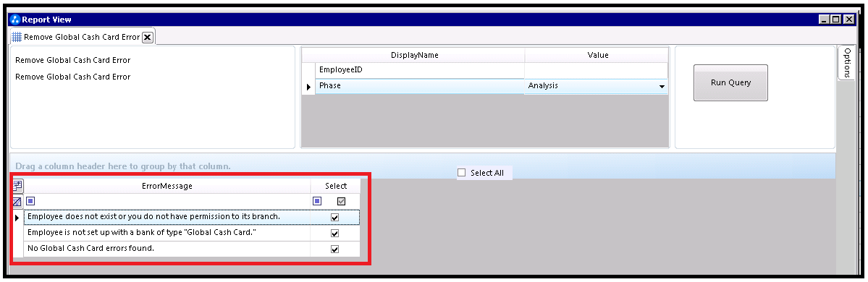Uncheck Select for 'Employee does not exist' row
The height and width of the screenshot is (282, 868).
click(x=335, y=218)
